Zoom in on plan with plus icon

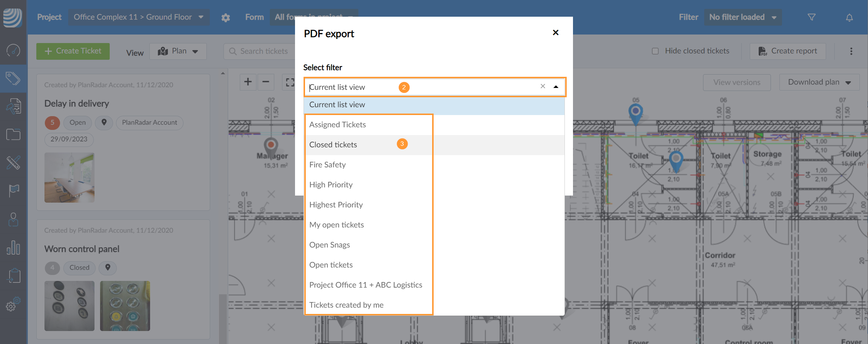(248, 82)
